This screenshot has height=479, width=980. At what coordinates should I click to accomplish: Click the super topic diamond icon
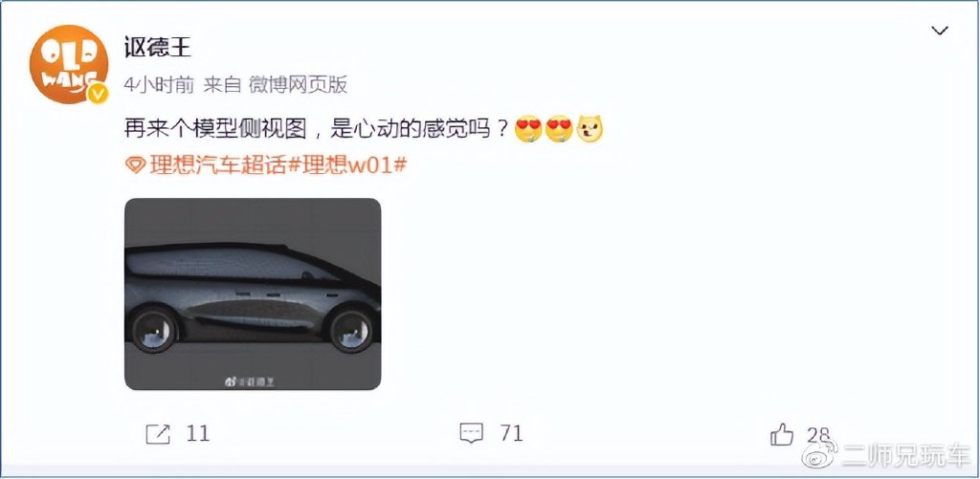pyautogui.click(x=135, y=165)
